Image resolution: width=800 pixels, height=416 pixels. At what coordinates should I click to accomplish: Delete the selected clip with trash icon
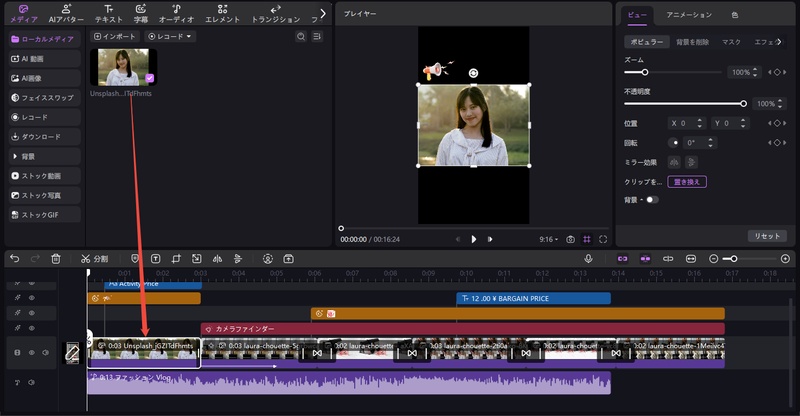tap(56, 259)
